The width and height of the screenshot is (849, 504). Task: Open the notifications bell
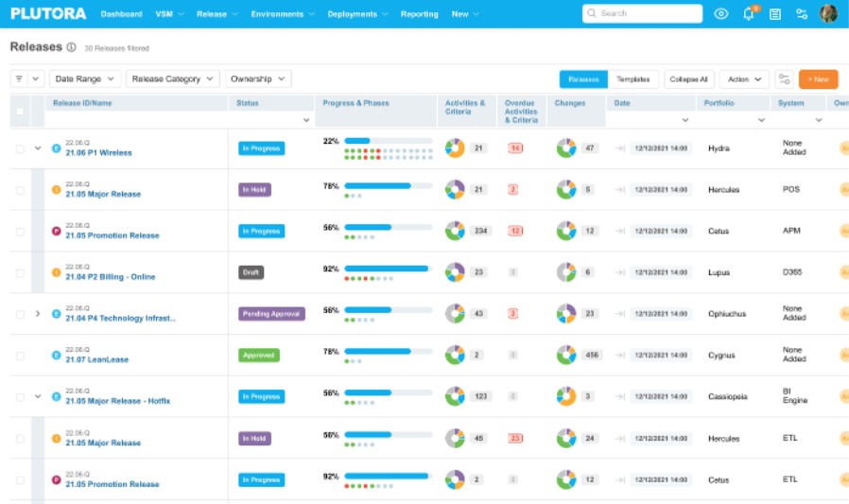pos(748,14)
